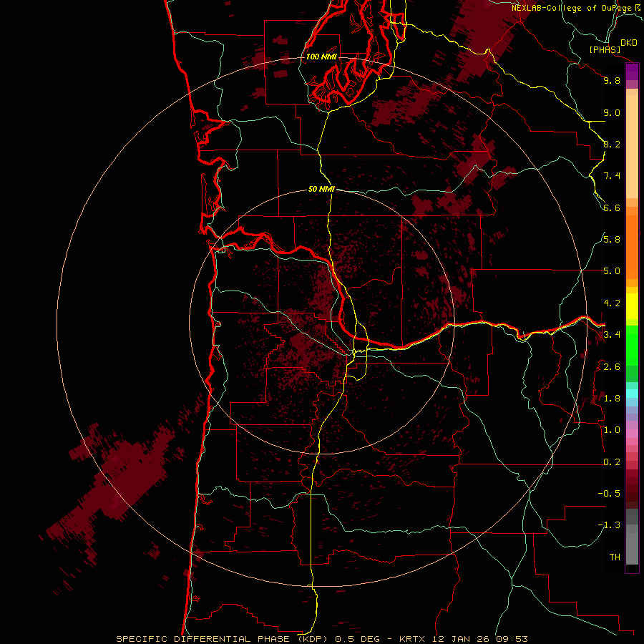644x644 pixels.
Task: Click the SPECIFIC DIFFERENTIAL PHASE caption text
Action: pos(204,639)
